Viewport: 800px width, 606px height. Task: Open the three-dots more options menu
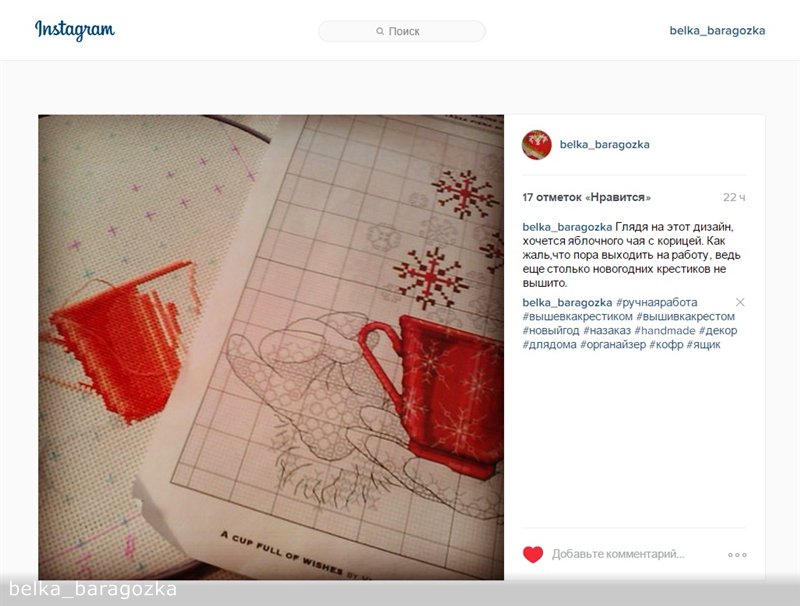point(737,554)
